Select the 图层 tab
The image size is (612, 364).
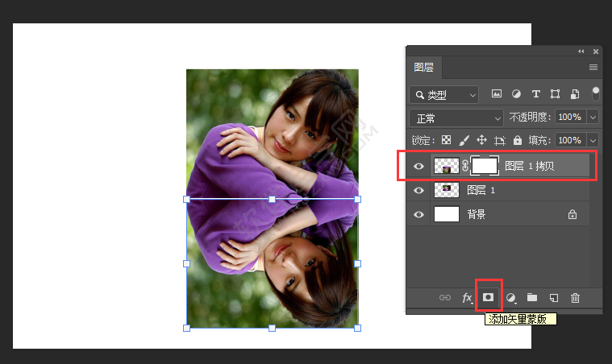click(424, 67)
